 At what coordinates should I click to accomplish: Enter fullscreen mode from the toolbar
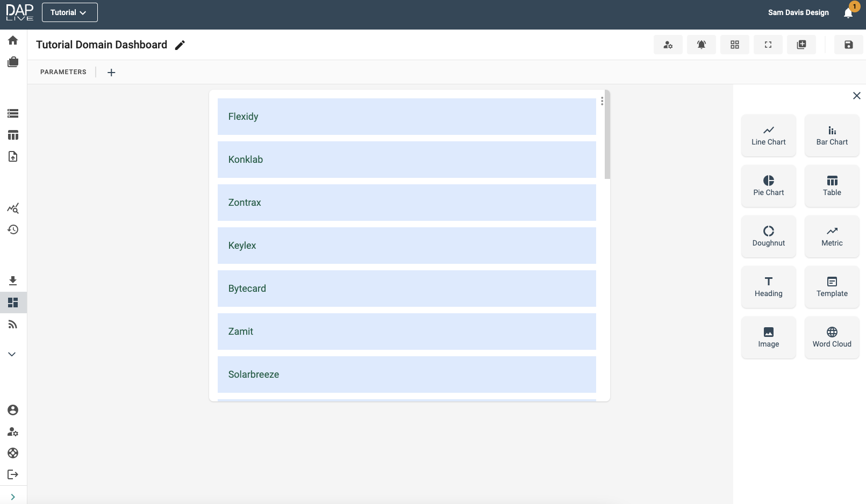(x=768, y=45)
